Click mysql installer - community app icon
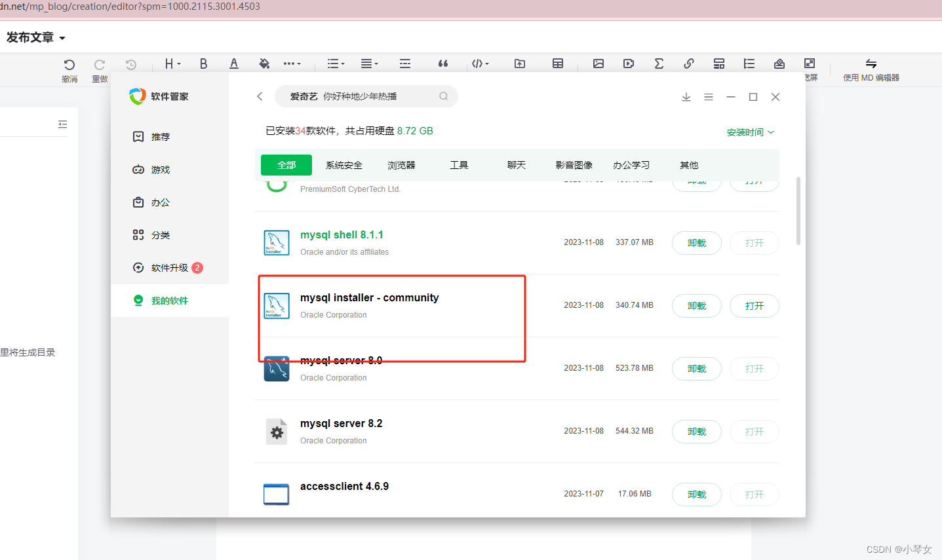942x560 pixels. (277, 306)
